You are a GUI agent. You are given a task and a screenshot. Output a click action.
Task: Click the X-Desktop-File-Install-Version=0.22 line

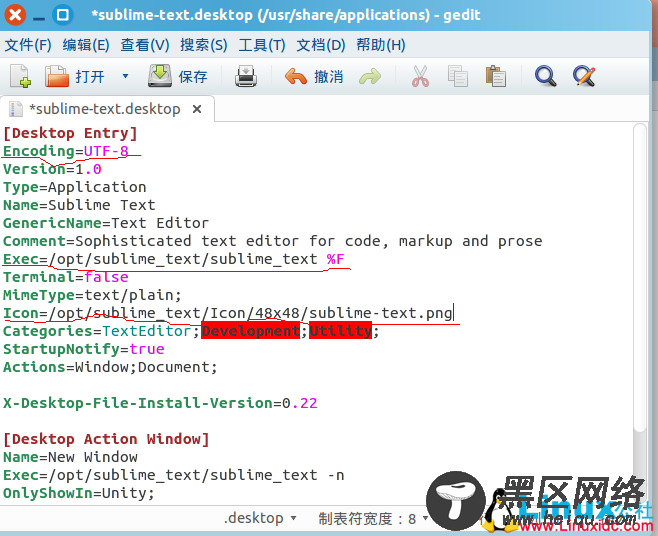coord(160,403)
